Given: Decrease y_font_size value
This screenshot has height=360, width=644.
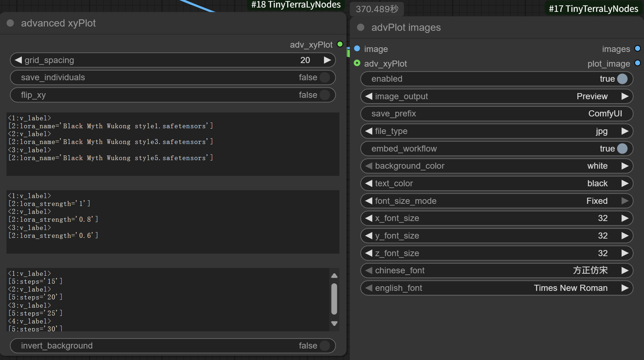Looking at the screenshot, I should [x=369, y=236].
